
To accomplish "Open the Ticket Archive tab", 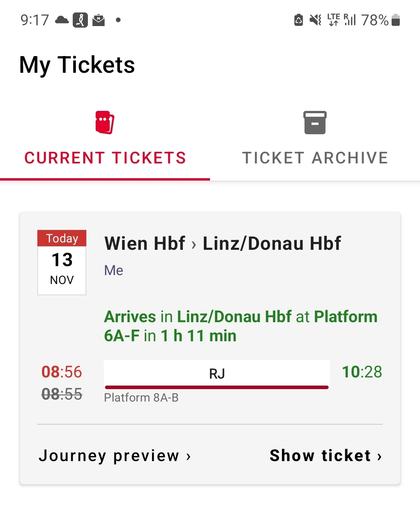I will coord(315,158).
